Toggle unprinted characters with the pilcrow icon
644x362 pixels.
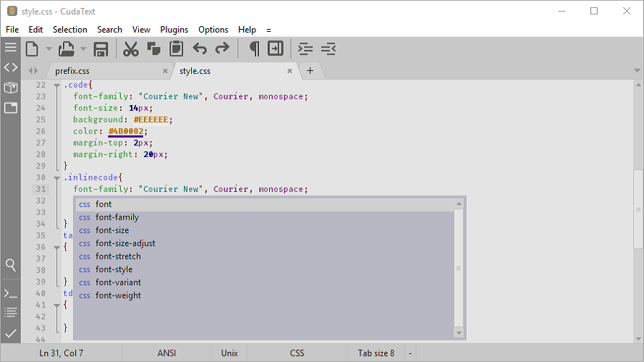click(x=254, y=49)
